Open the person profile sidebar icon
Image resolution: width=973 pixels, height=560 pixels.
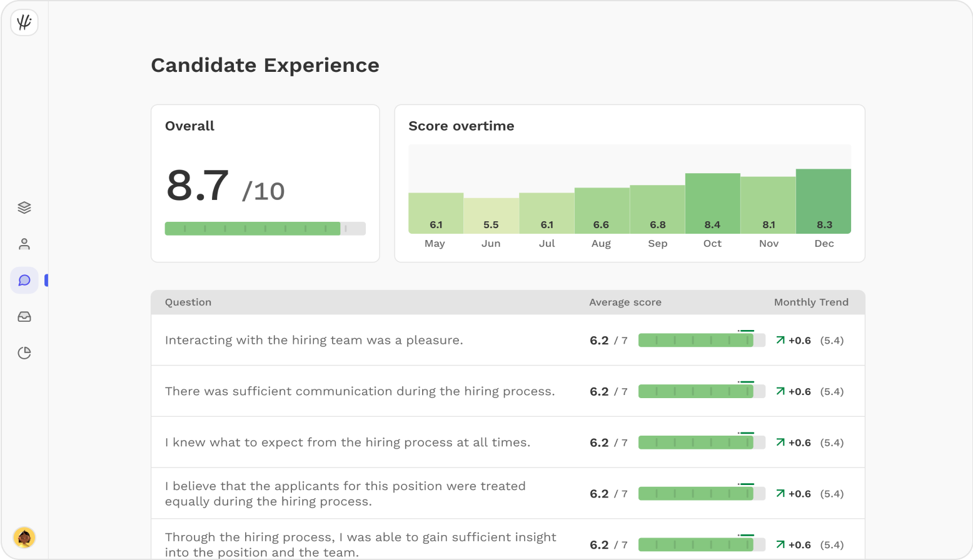point(24,244)
